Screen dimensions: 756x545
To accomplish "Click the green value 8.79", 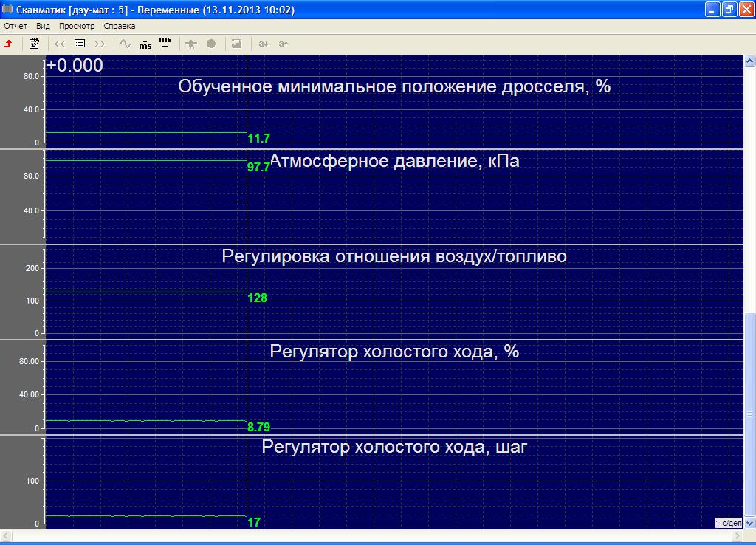I will tap(259, 427).
